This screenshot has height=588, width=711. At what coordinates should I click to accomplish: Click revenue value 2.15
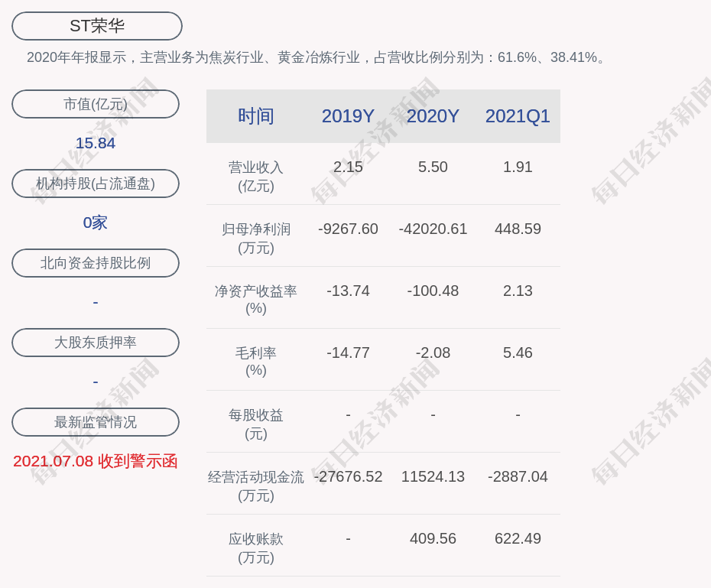coord(348,167)
